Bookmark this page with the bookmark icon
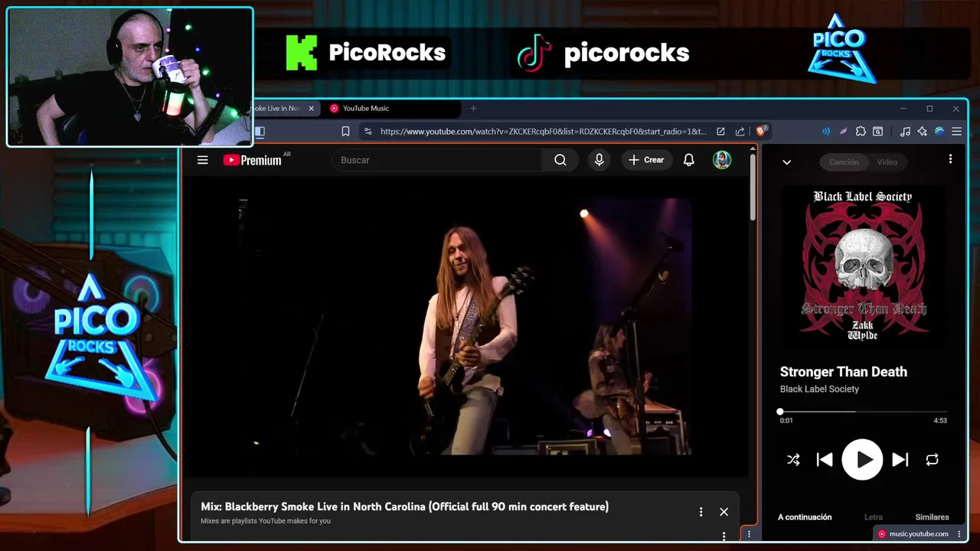This screenshot has width=980, height=551. (345, 132)
